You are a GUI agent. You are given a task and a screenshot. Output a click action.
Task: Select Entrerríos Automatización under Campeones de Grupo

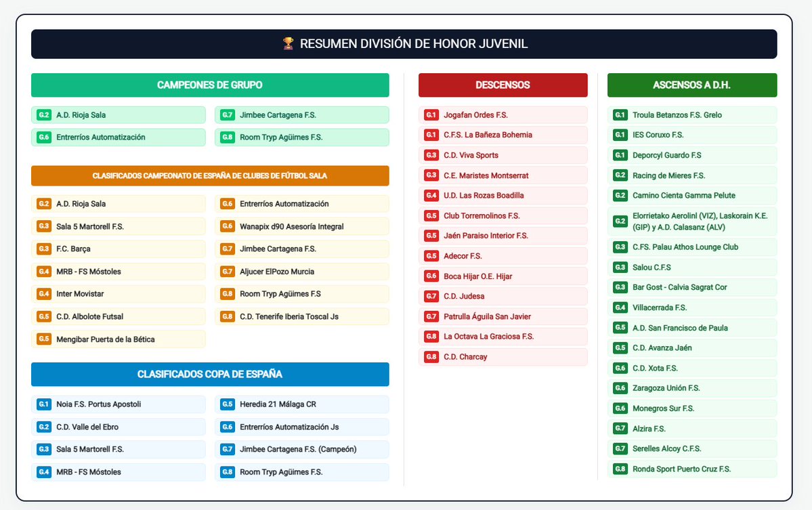point(118,137)
